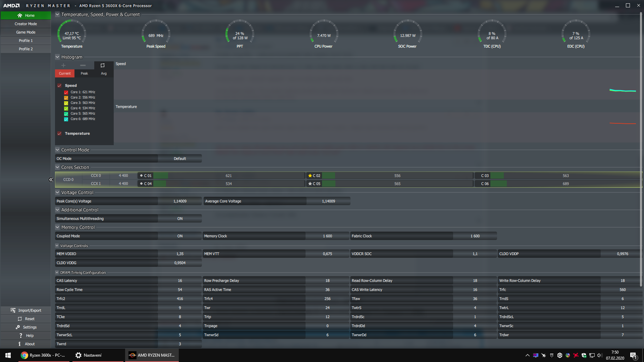Collapse the Histogram section
Image resolution: width=644 pixels, height=362 pixels.
[57, 57]
